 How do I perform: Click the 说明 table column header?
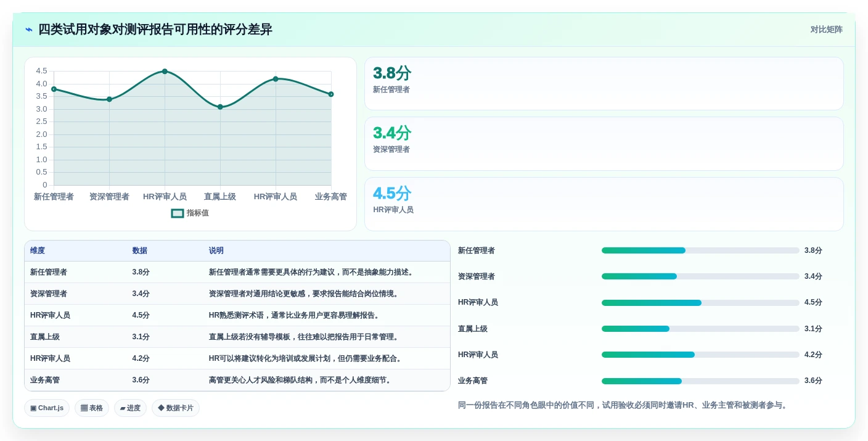pos(216,251)
